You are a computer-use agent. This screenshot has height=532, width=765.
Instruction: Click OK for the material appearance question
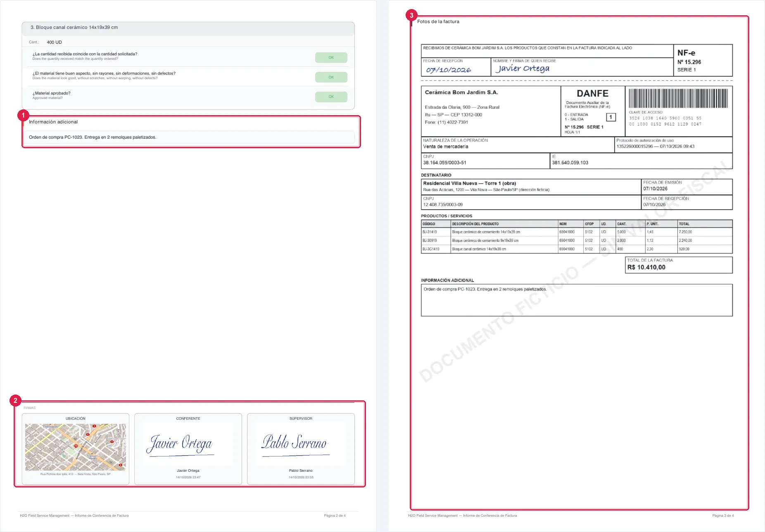[x=331, y=77]
